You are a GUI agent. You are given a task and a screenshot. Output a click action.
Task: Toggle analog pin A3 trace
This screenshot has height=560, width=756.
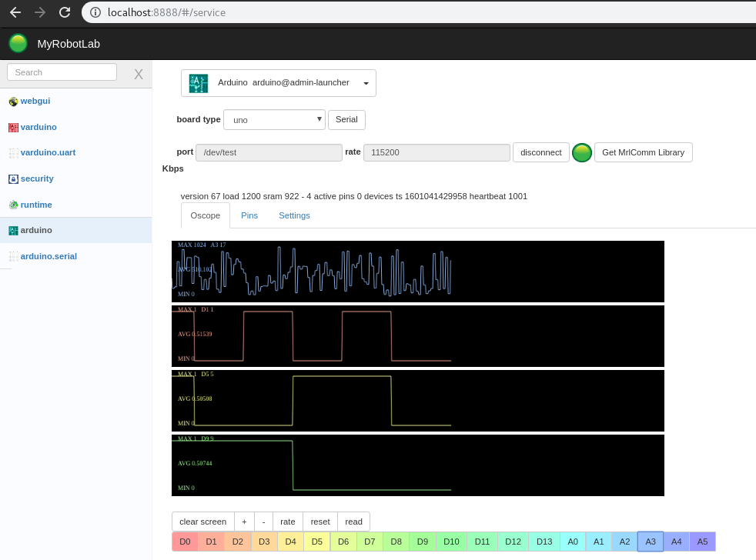(651, 542)
